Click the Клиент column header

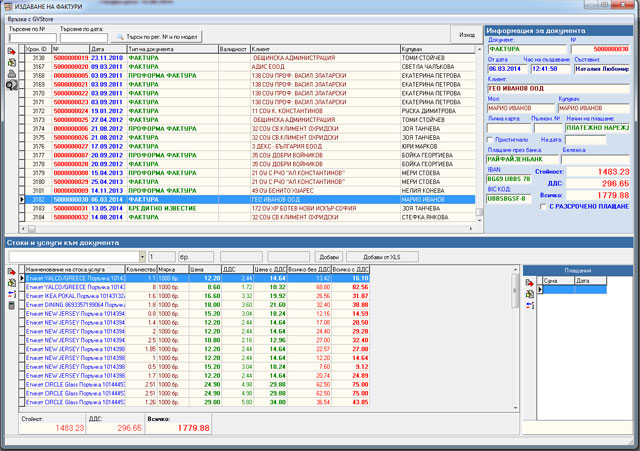tap(325, 49)
